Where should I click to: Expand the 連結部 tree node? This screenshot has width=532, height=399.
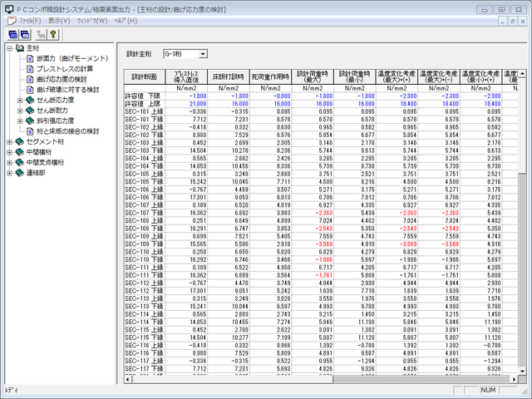(8, 173)
